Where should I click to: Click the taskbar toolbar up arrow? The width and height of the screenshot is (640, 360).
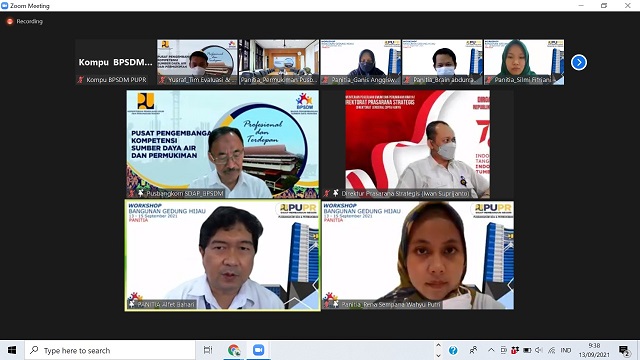pos(438,345)
